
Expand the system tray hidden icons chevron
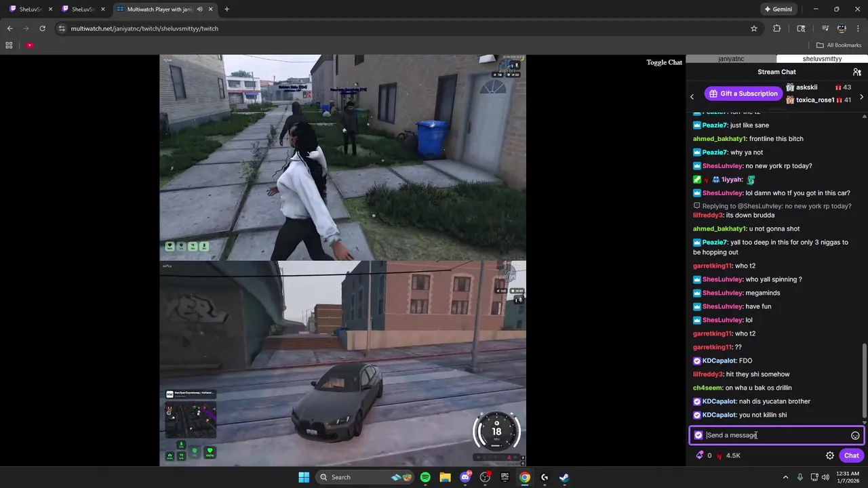[x=785, y=477]
